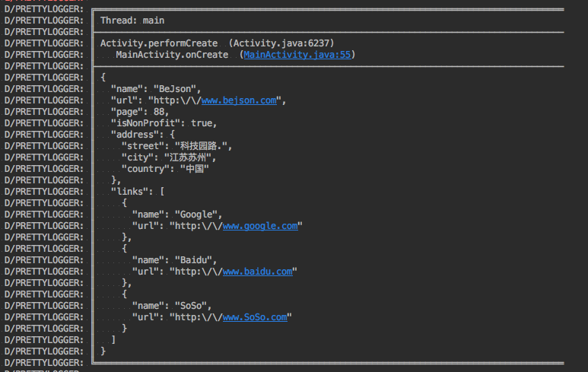Follow the www.baidu.com link
The height and width of the screenshot is (372, 588).
tap(257, 272)
